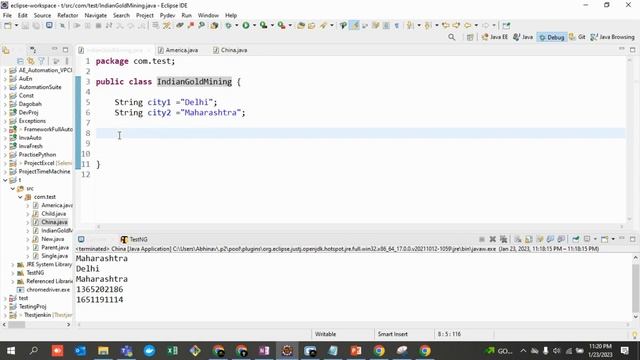Toggle Show Whitespace Characters icon

tap(396, 25)
